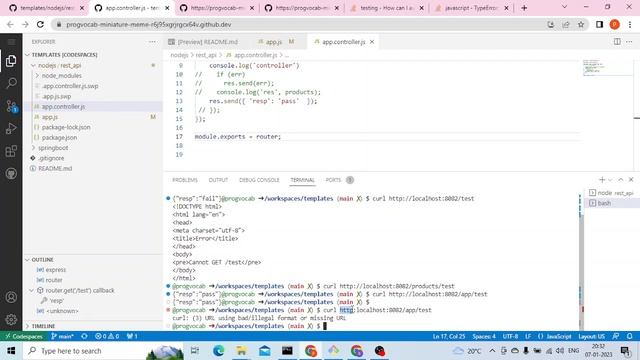
Task: Click the editor minimap
Action: point(607,68)
